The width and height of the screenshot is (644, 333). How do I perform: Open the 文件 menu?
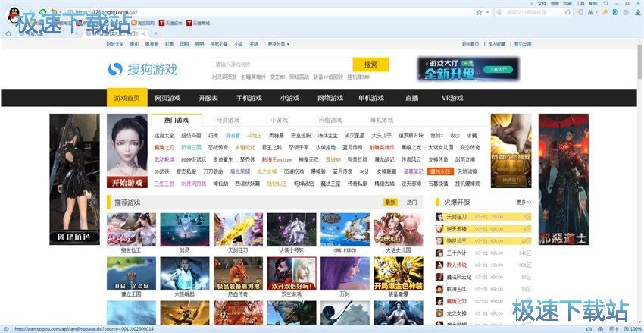[542, 3]
